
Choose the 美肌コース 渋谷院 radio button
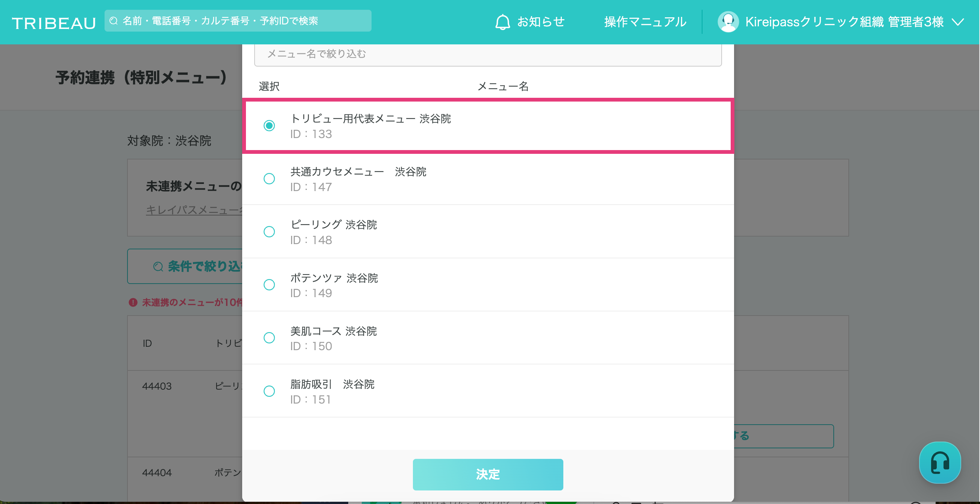coord(269,338)
